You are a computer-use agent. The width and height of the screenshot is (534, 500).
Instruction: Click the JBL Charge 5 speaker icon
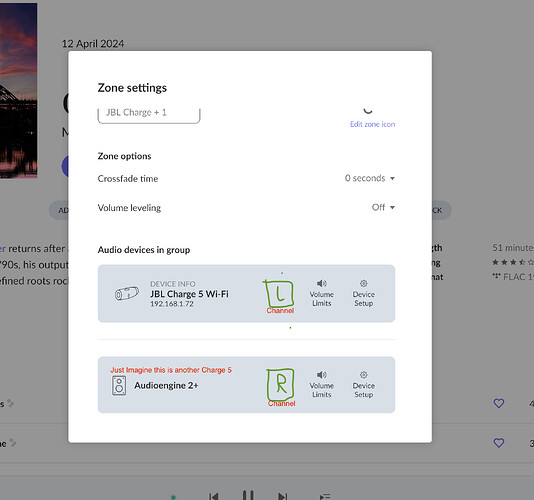(126, 293)
